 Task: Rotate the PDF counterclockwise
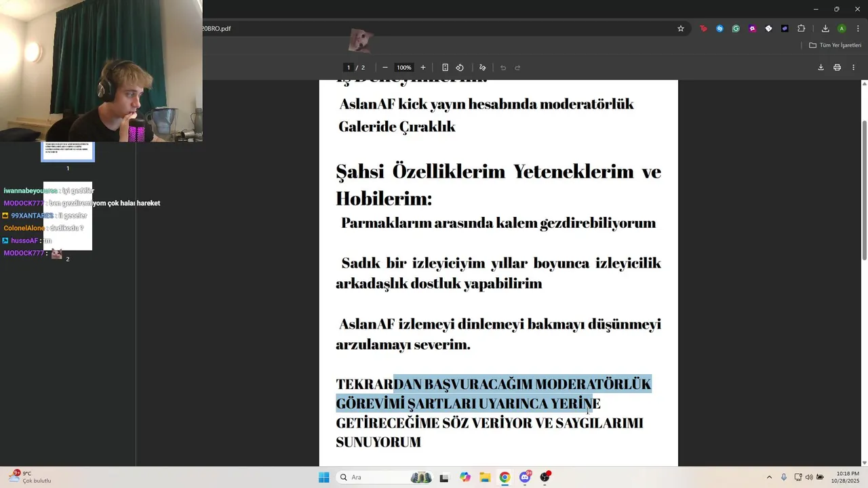click(460, 67)
